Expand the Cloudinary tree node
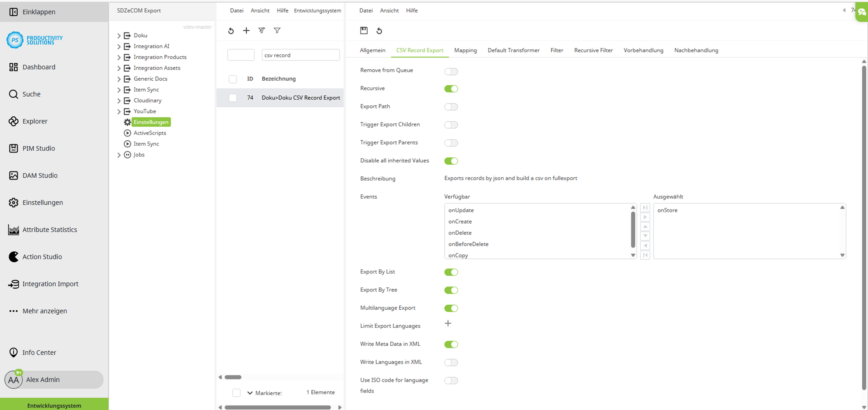 [118, 100]
